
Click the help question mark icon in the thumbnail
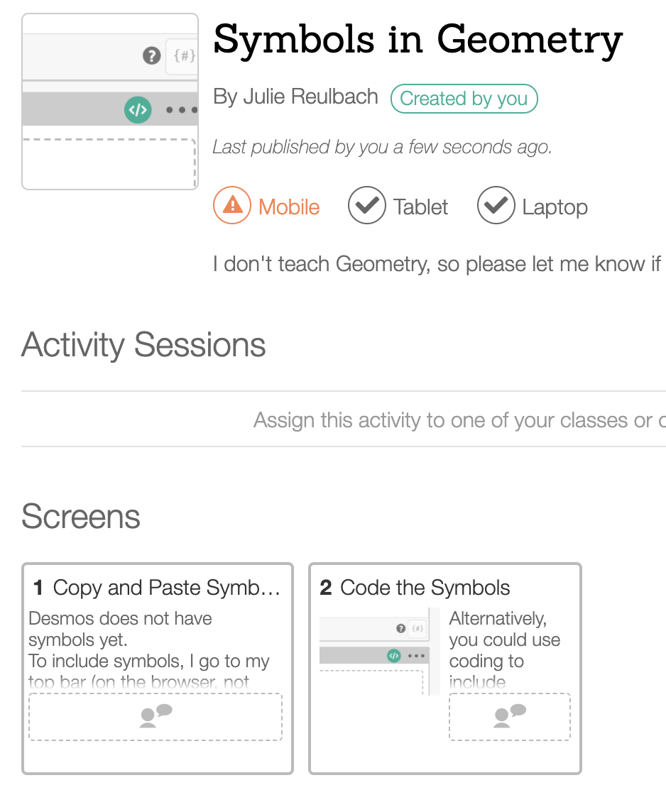[x=151, y=55]
